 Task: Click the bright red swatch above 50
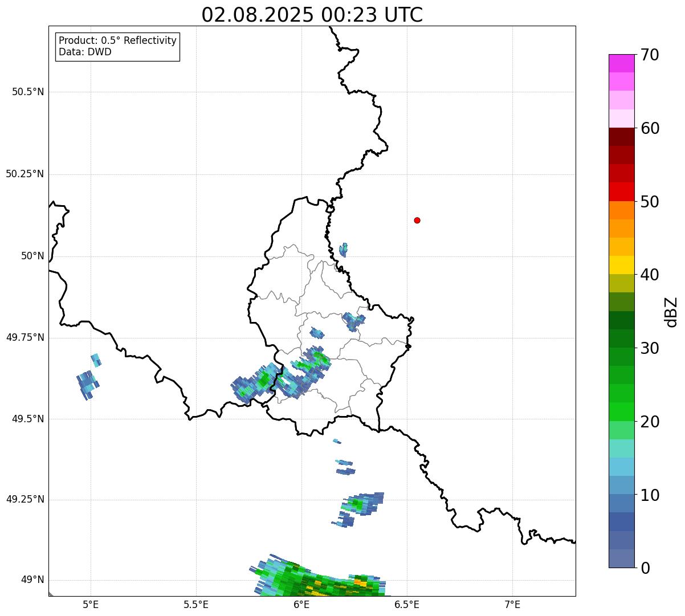pyautogui.click(x=621, y=191)
